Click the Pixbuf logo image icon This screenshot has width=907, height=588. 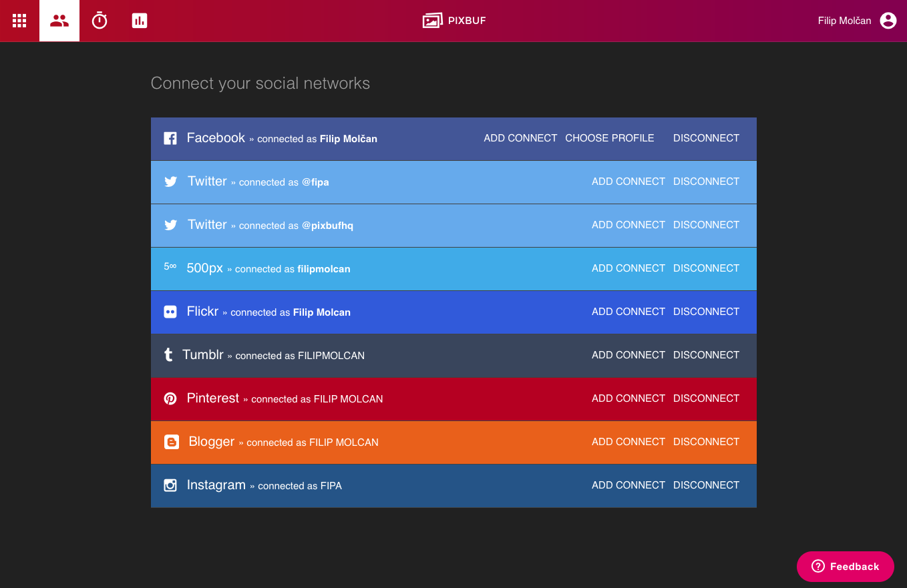tap(433, 21)
